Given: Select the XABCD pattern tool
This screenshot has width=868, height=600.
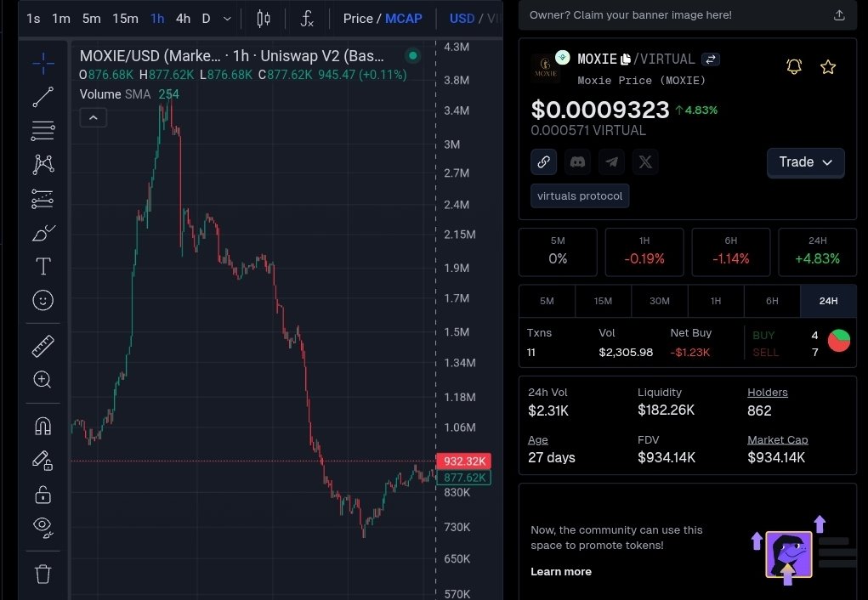Looking at the screenshot, I should (43, 164).
